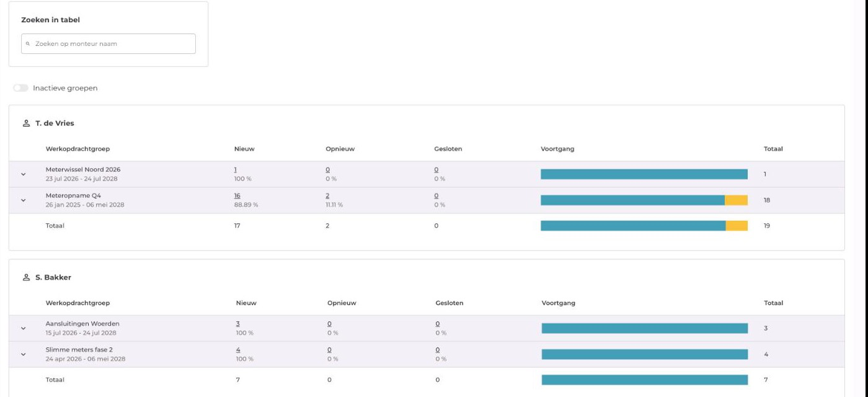Click the Werkopdrachtgroep header in S. Bakker table
This screenshot has height=397, width=868.
[x=78, y=303]
